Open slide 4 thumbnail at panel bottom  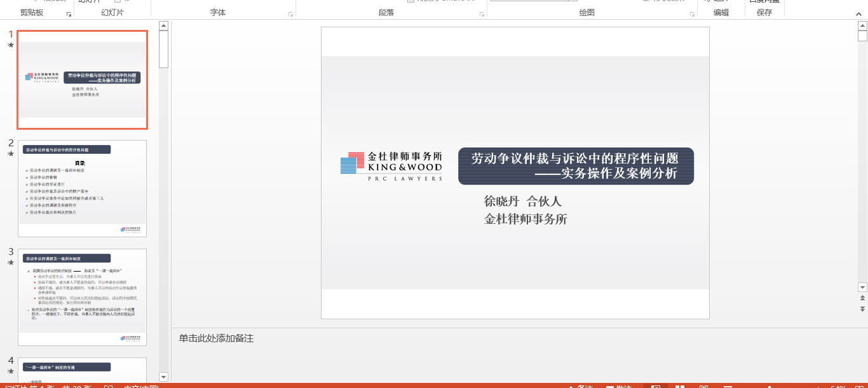(x=83, y=370)
